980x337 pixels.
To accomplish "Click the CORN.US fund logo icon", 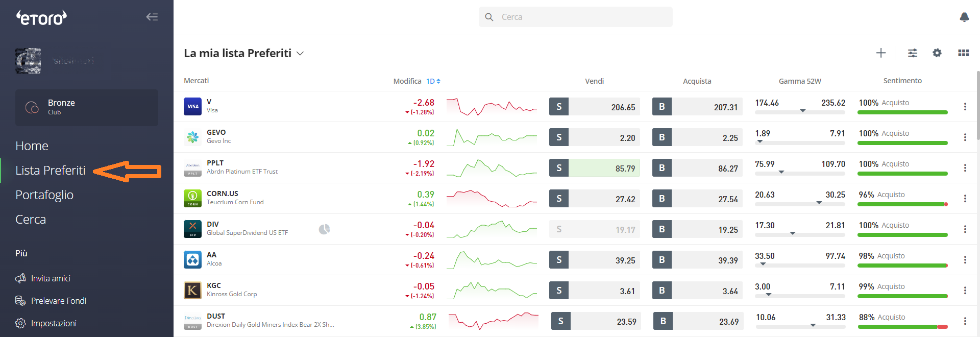I will pyautogui.click(x=192, y=198).
